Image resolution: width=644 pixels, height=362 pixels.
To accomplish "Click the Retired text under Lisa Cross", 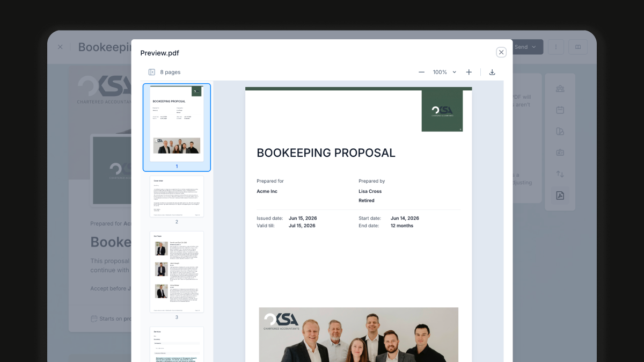I will 367,200.
